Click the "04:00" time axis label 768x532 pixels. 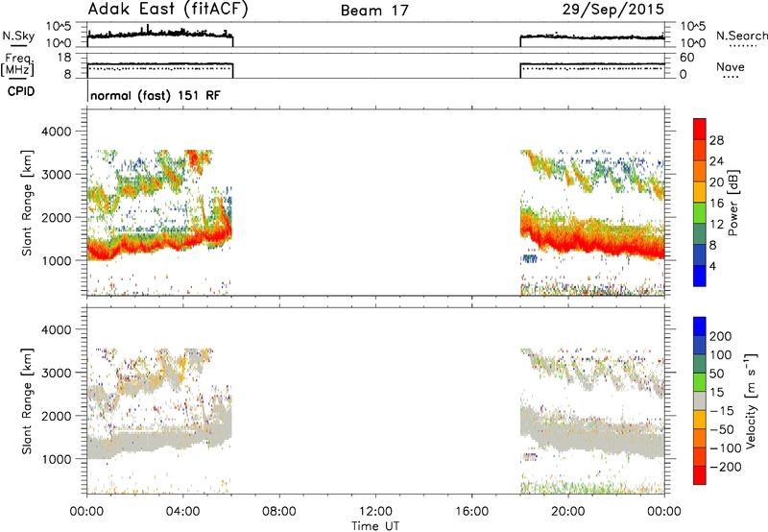(183, 512)
